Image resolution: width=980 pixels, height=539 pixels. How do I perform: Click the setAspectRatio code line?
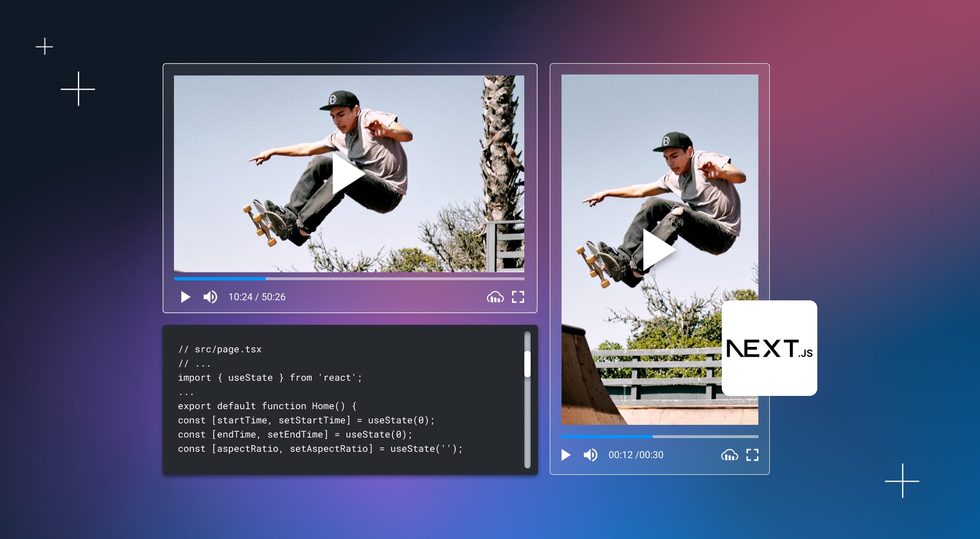click(x=319, y=449)
